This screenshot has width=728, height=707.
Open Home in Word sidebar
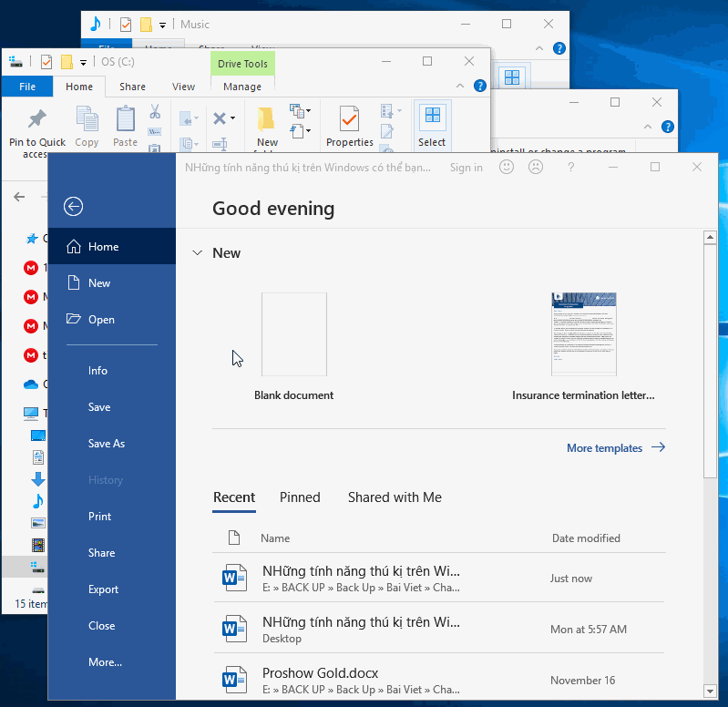click(112, 247)
